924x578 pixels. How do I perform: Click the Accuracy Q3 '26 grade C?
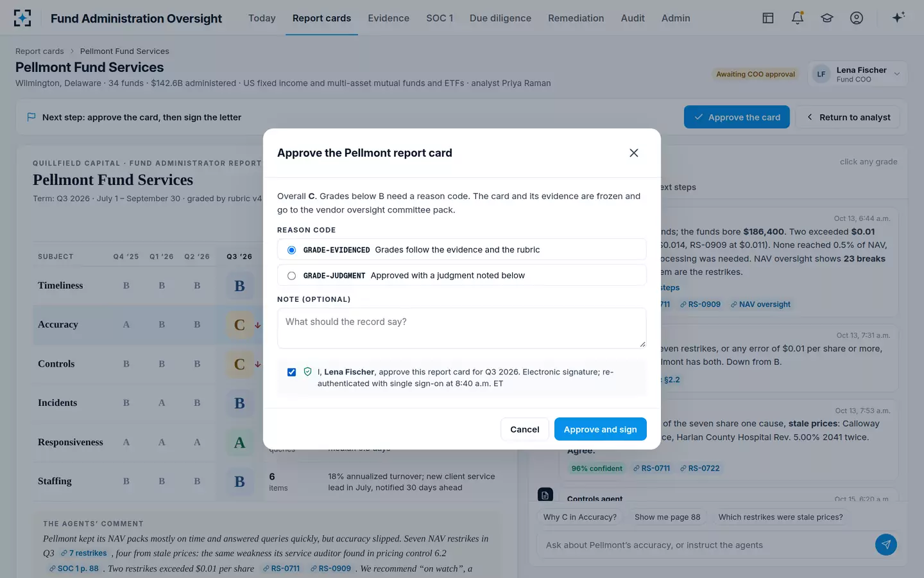pos(239,325)
